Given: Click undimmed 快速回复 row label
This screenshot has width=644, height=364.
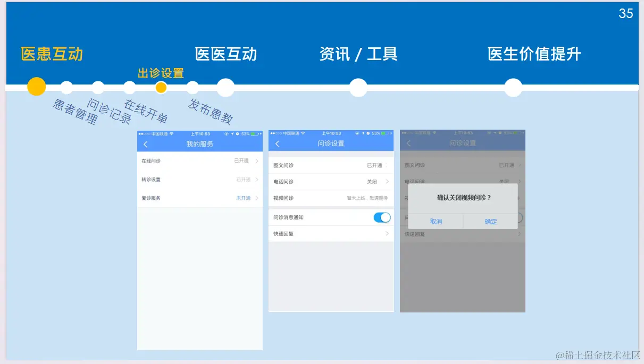Looking at the screenshot, I should pyautogui.click(x=283, y=234).
